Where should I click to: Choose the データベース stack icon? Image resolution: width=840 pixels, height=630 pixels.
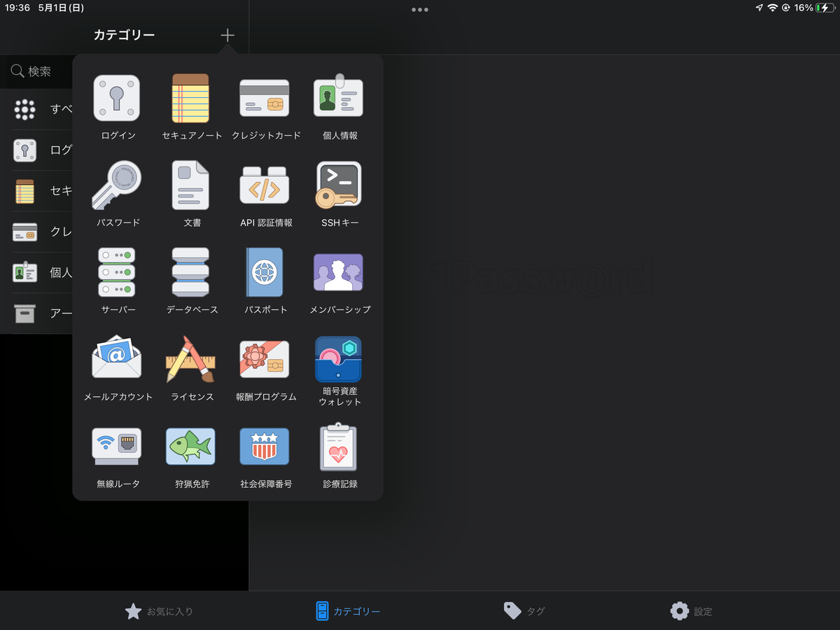point(190,272)
